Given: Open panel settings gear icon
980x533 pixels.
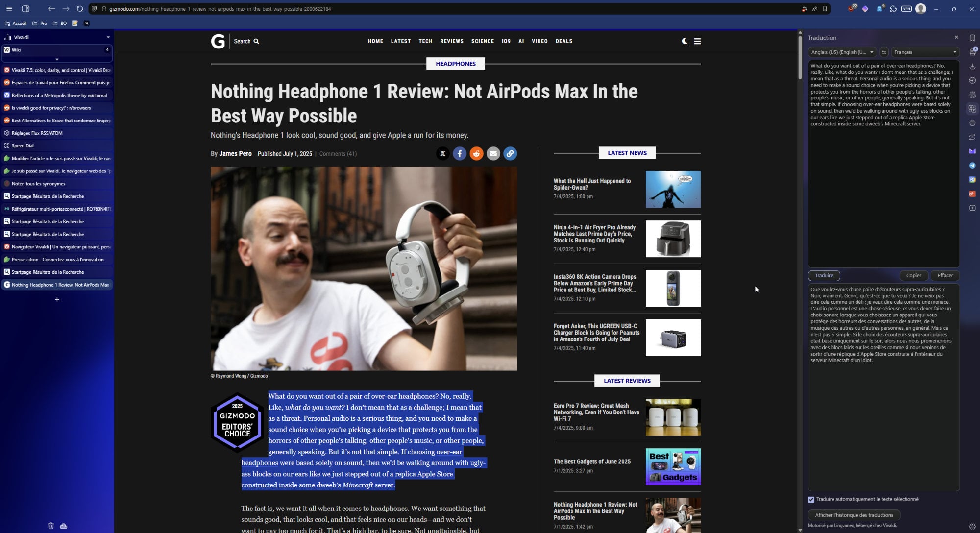Looking at the screenshot, I should pyautogui.click(x=972, y=527).
